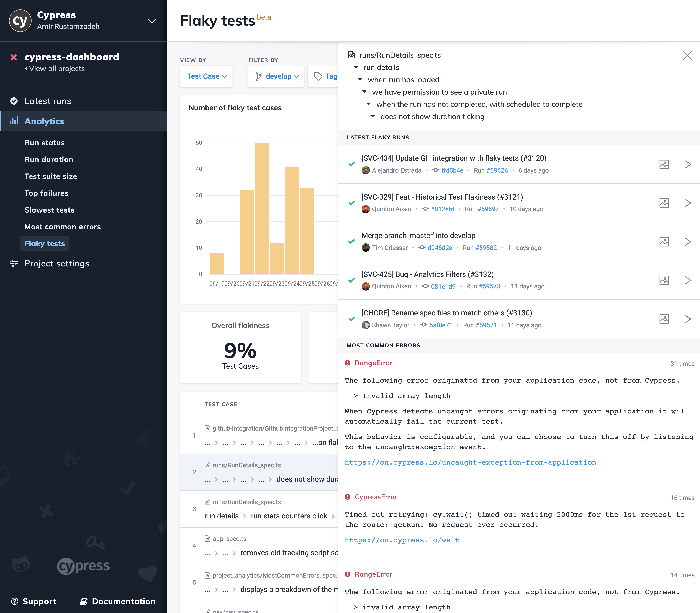
Task: Select 'Top failures' in the sidebar
Action: pyautogui.click(x=46, y=193)
